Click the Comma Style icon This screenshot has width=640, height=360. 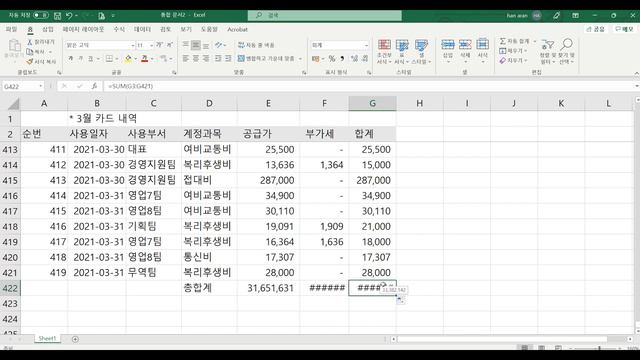pyautogui.click(x=342, y=59)
